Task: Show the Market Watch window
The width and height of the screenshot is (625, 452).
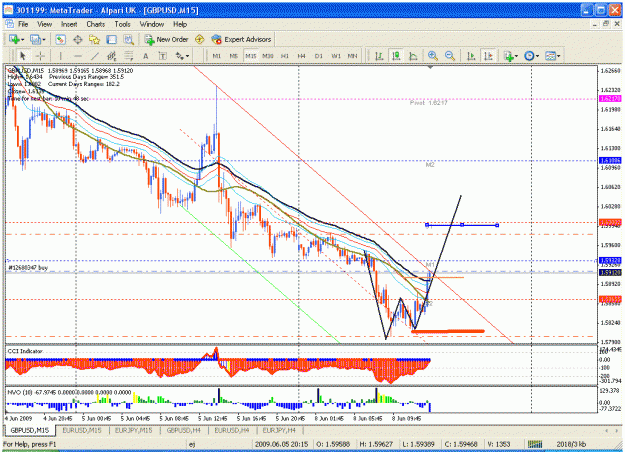Action: (x=61, y=39)
